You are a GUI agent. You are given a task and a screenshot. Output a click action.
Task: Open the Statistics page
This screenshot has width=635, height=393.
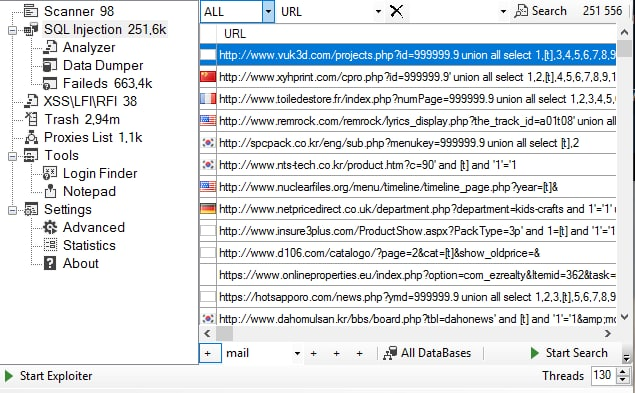(89, 246)
